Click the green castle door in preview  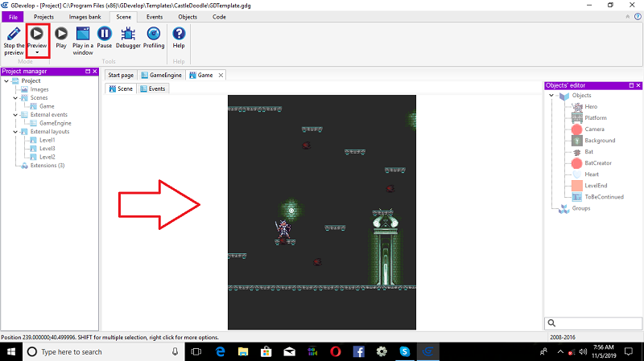(386, 251)
